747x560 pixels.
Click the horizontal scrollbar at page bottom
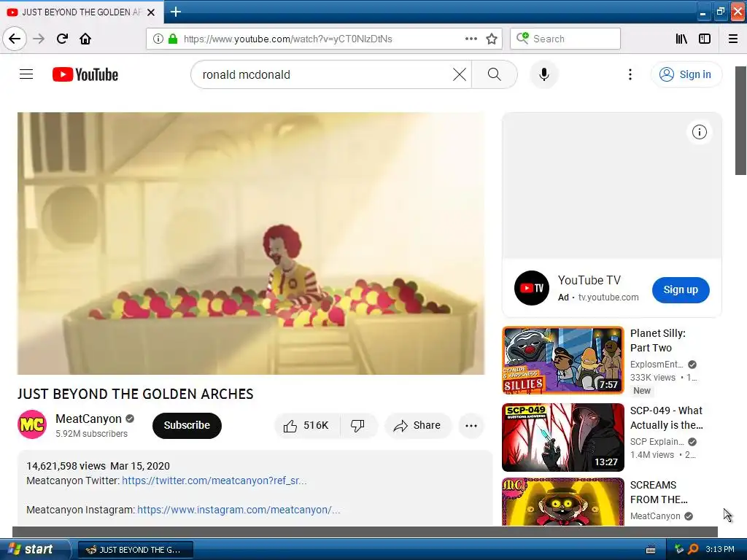(x=365, y=532)
